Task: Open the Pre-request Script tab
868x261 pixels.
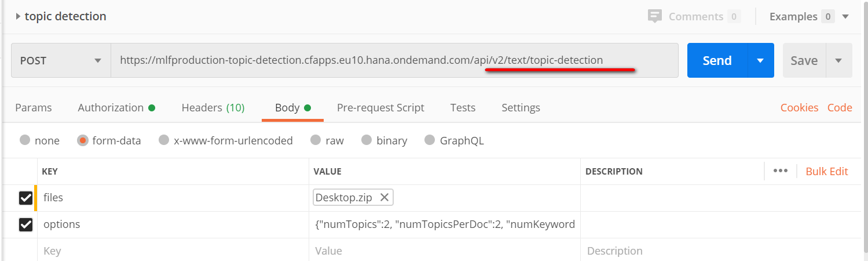Action: [x=380, y=107]
